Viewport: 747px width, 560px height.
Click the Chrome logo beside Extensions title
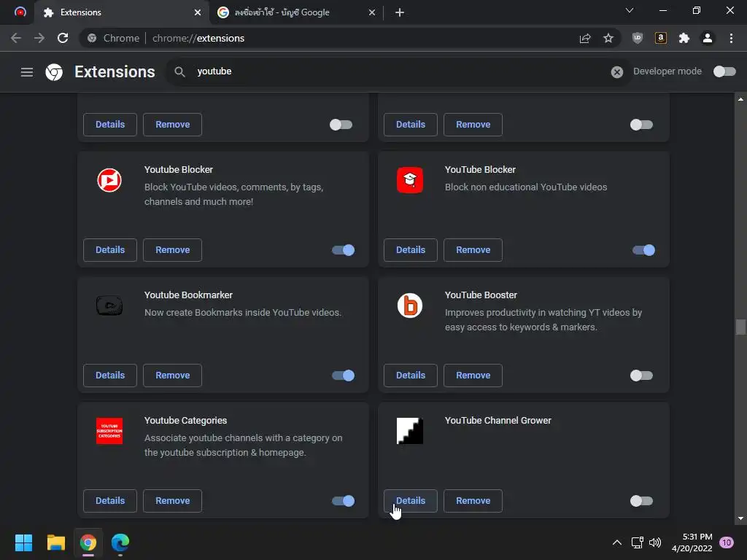pos(54,72)
